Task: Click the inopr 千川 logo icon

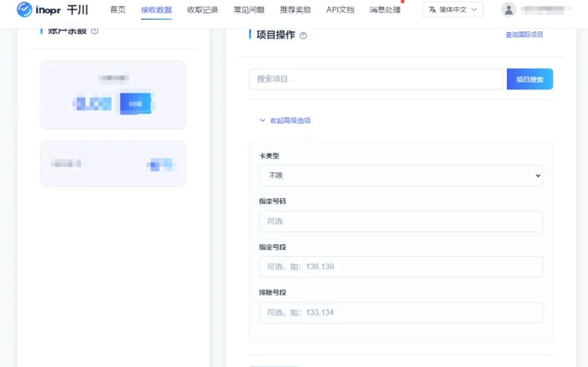Action: pos(25,10)
